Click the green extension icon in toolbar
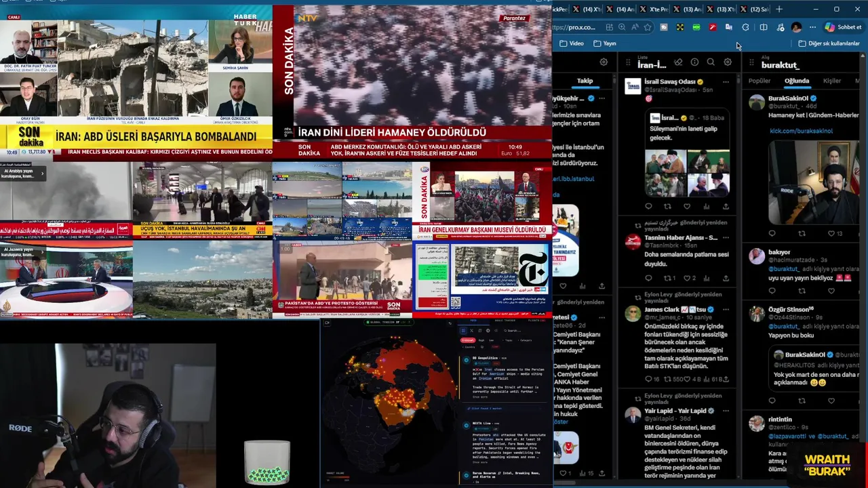The width and height of the screenshot is (868, 488). point(696,27)
